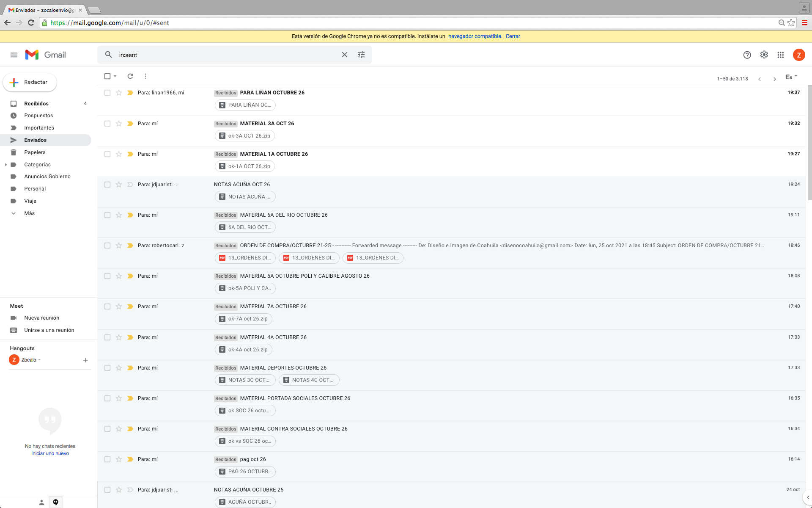Open the Hangouts conversations icon
This screenshot has width=812, height=508.
coord(55,502)
